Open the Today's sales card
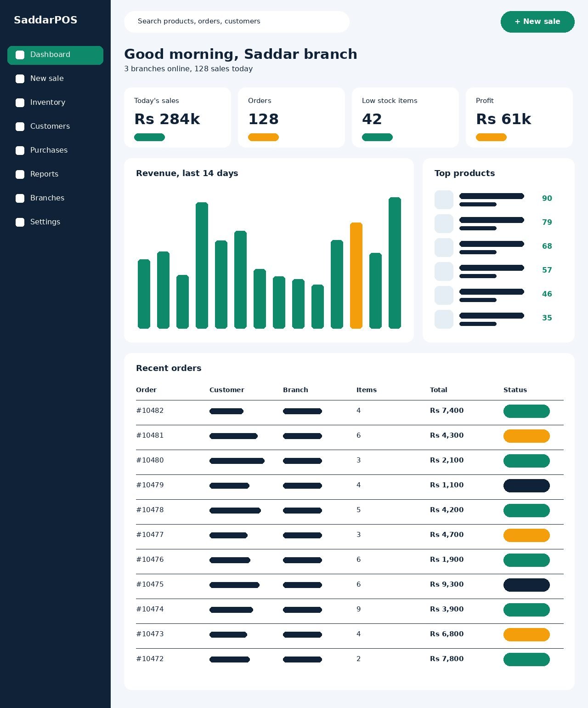 (x=177, y=118)
